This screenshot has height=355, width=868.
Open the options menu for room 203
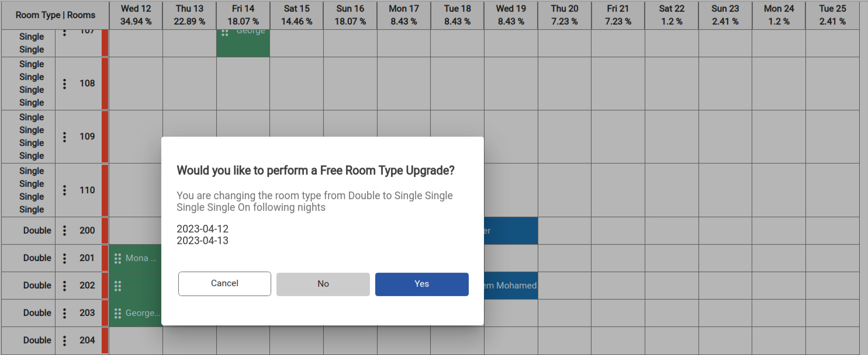[x=64, y=312]
